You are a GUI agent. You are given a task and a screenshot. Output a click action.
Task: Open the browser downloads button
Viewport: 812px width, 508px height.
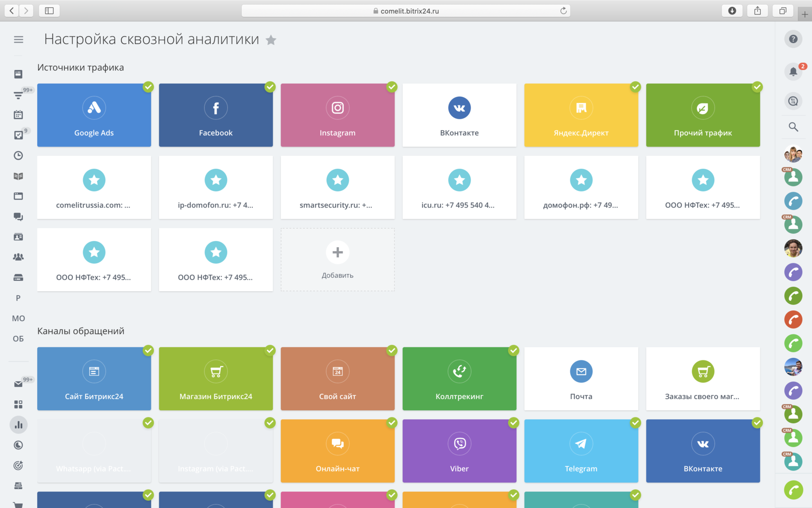pyautogui.click(x=732, y=11)
